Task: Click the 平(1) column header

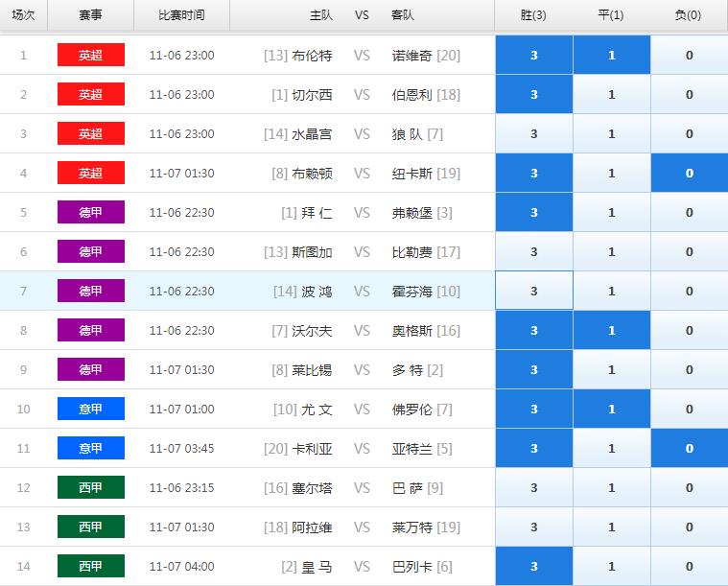Action: point(611,15)
